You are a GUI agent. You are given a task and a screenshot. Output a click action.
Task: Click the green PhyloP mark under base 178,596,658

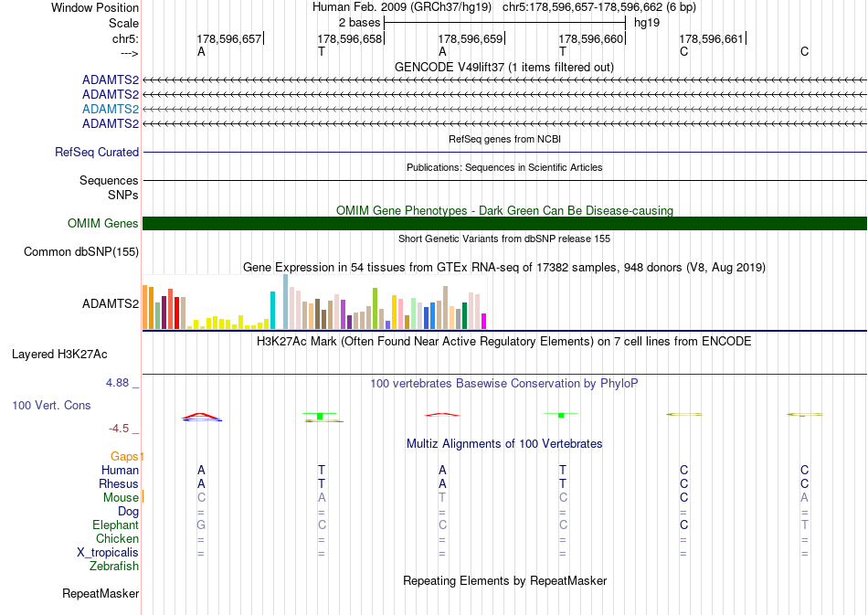point(320,416)
